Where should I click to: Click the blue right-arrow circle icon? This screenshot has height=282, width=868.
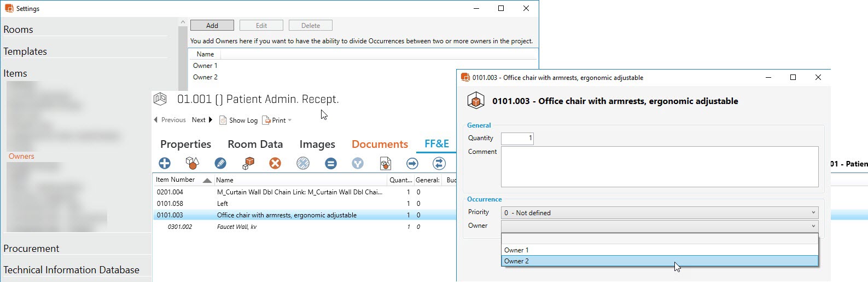412,163
